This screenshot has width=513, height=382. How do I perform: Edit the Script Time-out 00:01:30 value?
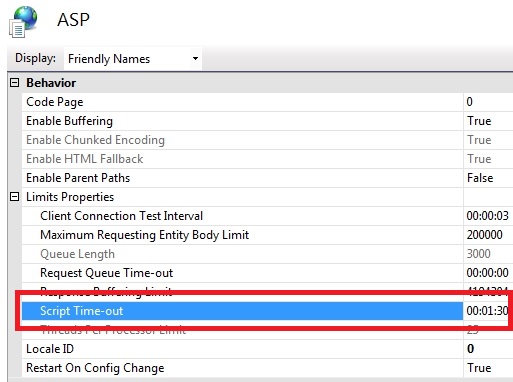(488, 311)
